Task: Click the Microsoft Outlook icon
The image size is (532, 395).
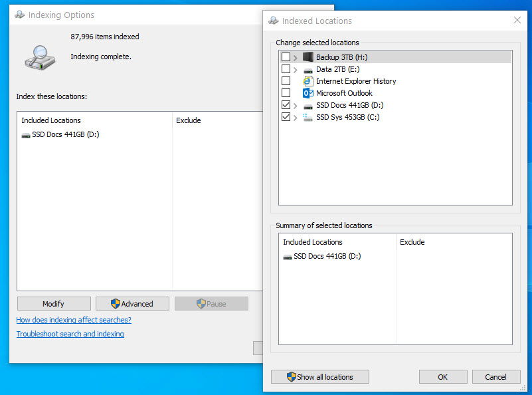Action: [308, 93]
